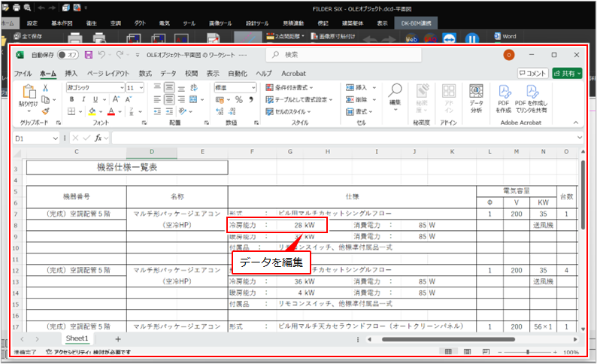Click the cut scissors icon
The image size is (597, 364).
point(46,87)
